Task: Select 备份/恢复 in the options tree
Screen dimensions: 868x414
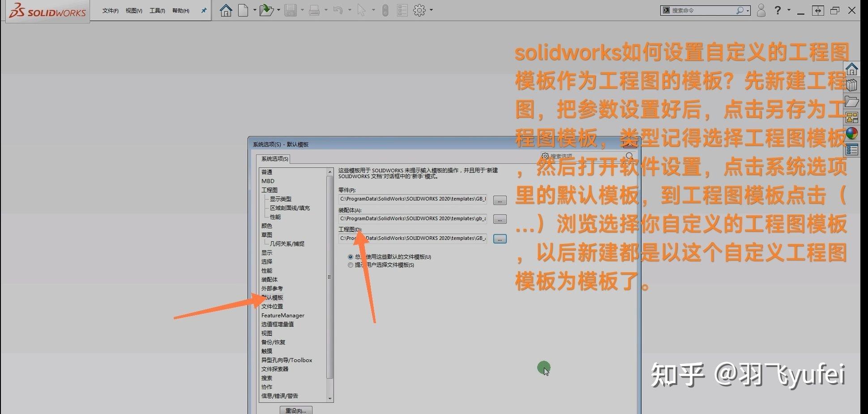Action: (x=273, y=342)
